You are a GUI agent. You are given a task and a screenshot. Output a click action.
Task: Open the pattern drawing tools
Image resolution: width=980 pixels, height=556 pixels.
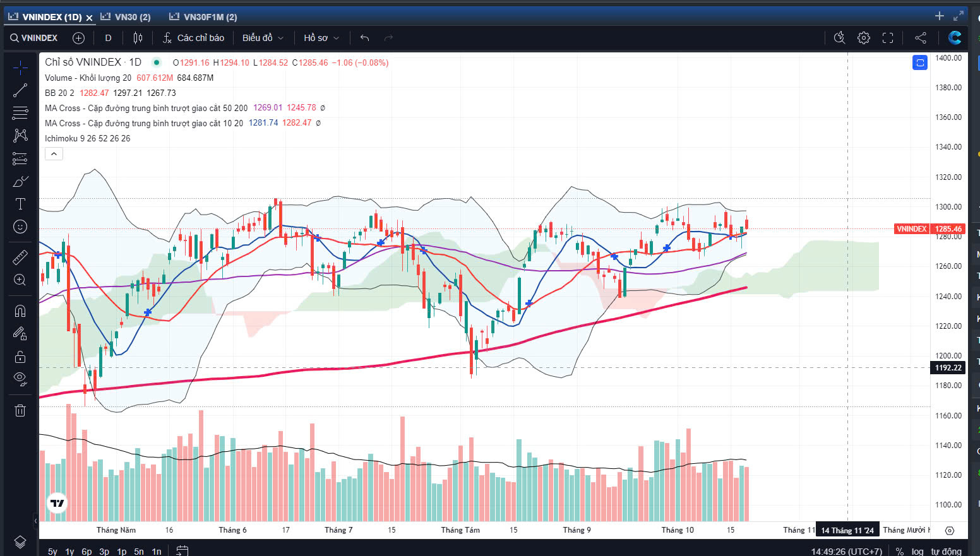coord(20,136)
